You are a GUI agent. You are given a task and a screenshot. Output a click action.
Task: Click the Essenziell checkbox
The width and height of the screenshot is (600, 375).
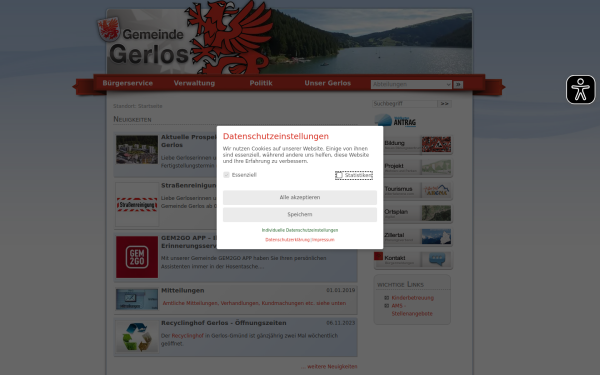[x=226, y=175]
